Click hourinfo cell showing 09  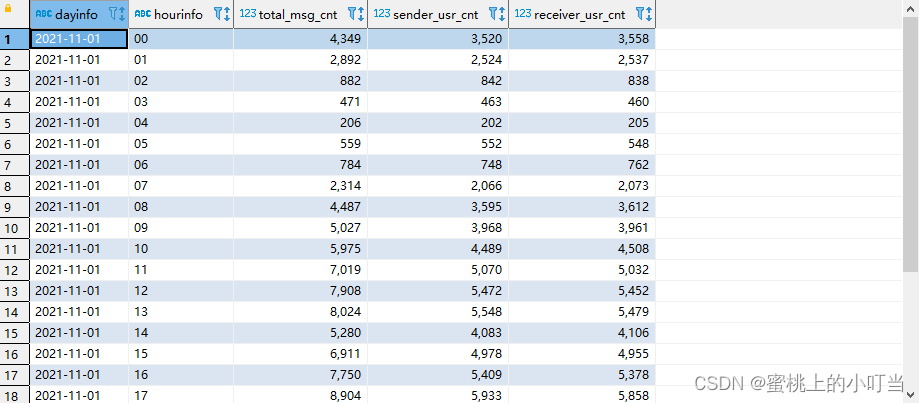pos(181,228)
